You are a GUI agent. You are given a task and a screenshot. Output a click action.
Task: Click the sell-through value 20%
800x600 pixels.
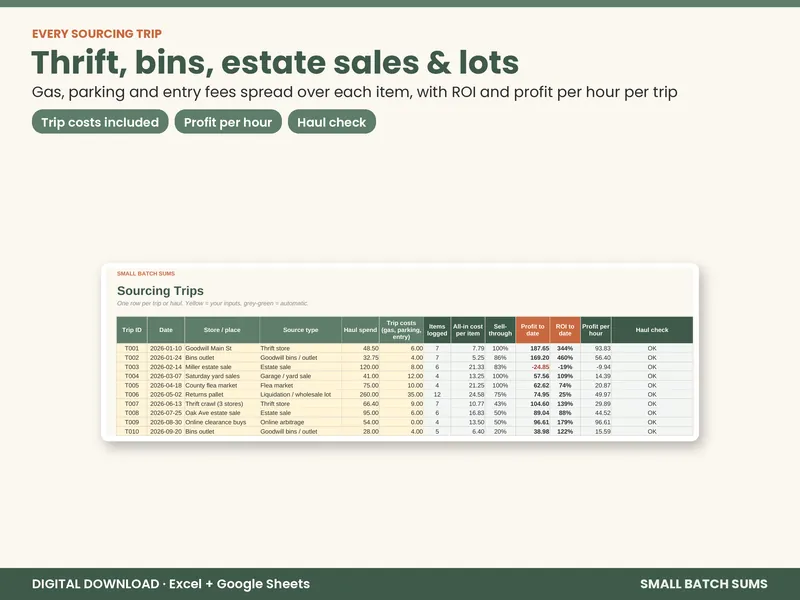[x=500, y=431]
